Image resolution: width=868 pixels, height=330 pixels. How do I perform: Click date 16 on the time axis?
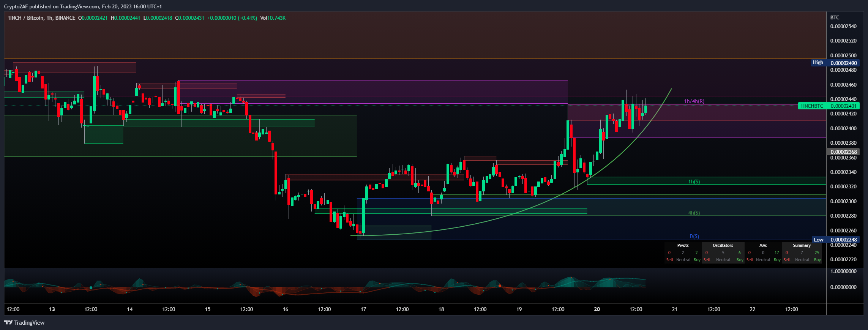286,309
